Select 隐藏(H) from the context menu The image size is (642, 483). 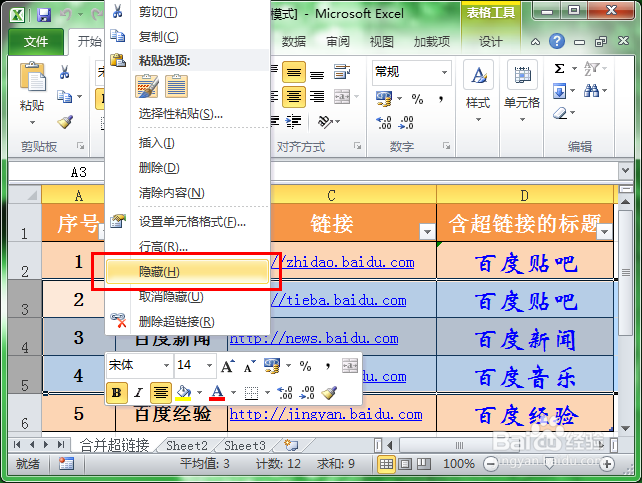(188, 272)
